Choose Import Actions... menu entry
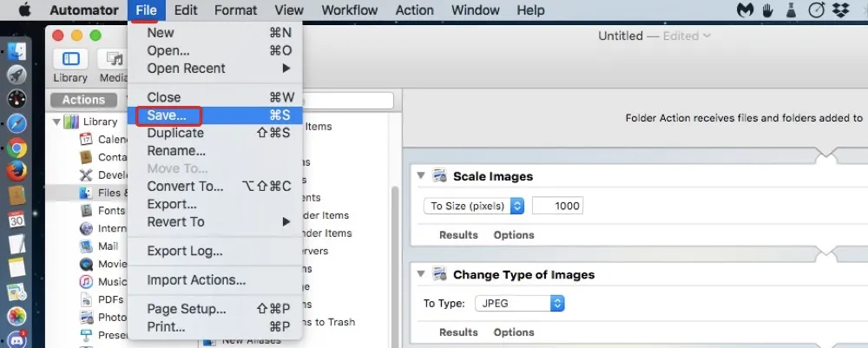Image resolution: width=868 pixels, height=348 pixels. point(215,280)
